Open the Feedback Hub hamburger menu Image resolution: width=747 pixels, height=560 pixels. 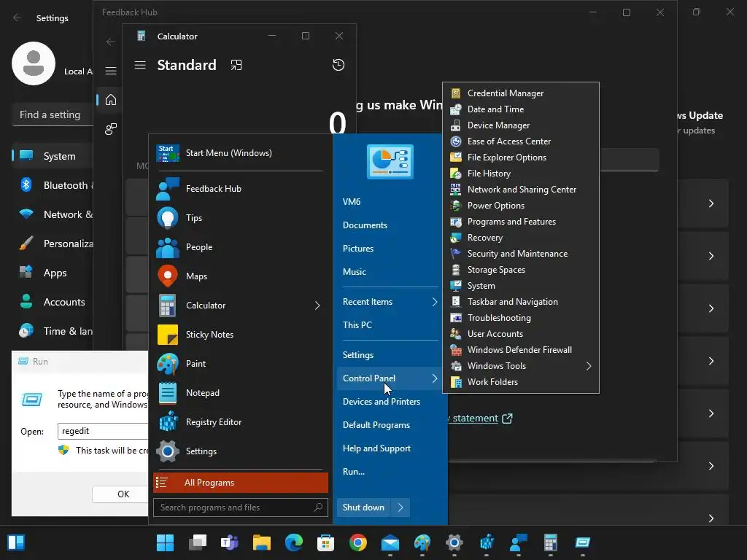pos(111,71)
